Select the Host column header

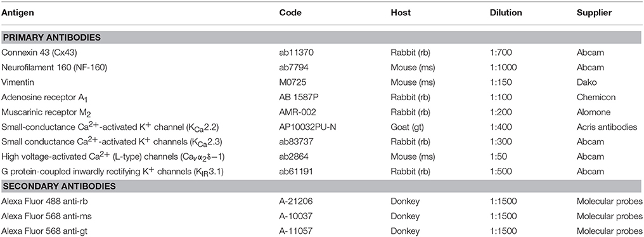coord(401,13)
